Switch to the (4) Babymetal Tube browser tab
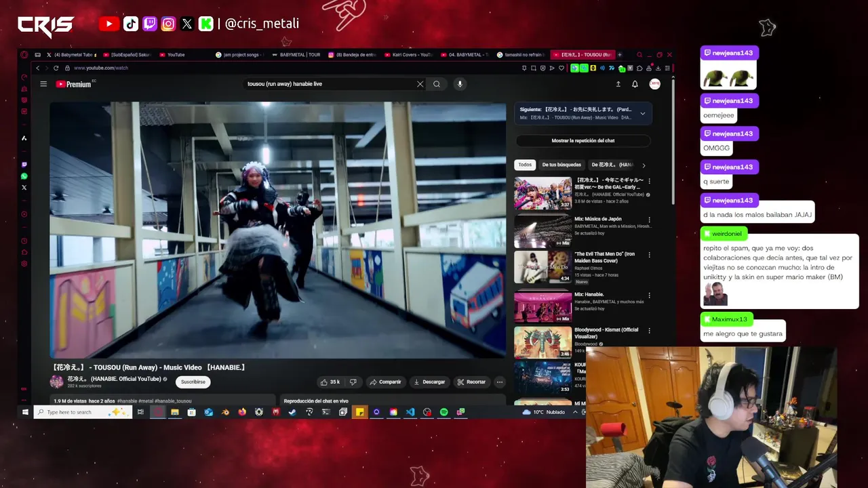Image resolution: width=868 pixels, height=488 pixels. coord(72,54)
